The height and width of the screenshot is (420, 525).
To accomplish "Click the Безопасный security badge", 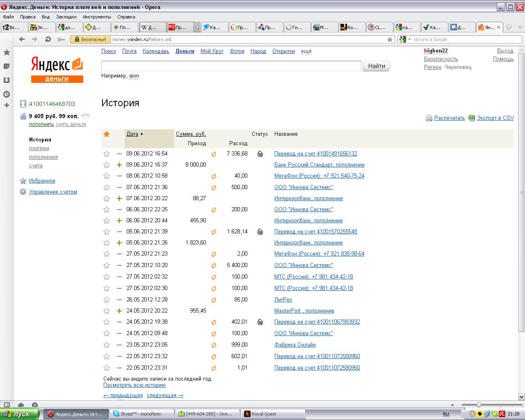I will [x=90, y=39].
